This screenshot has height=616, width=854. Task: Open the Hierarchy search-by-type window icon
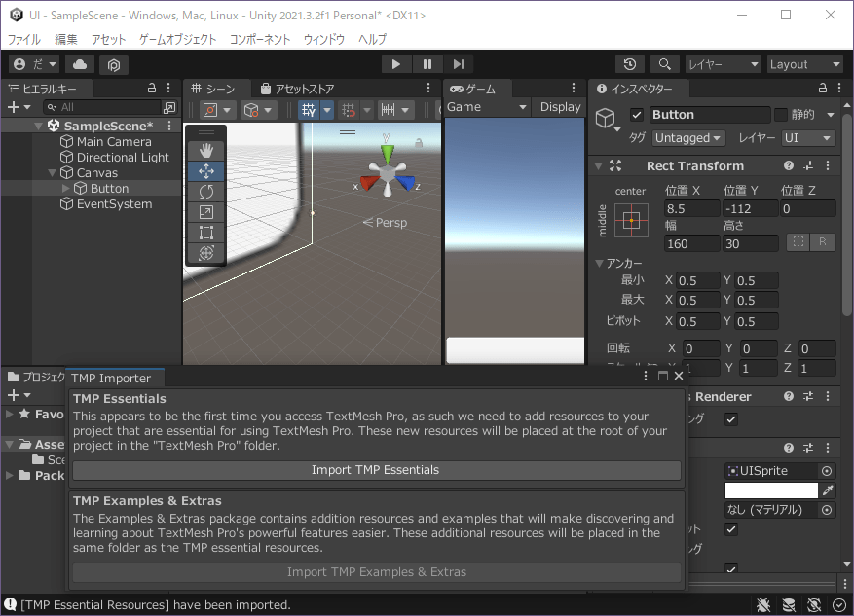pos(169,107)
